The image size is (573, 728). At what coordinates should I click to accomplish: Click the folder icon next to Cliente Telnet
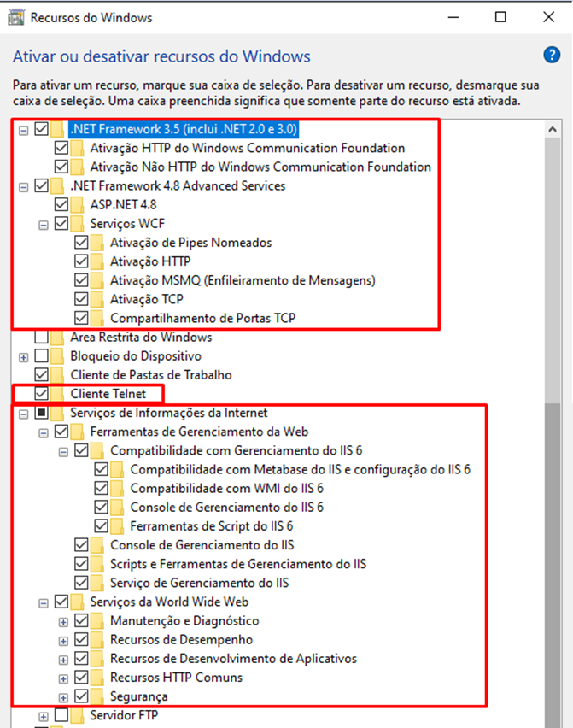coord(57,394)
